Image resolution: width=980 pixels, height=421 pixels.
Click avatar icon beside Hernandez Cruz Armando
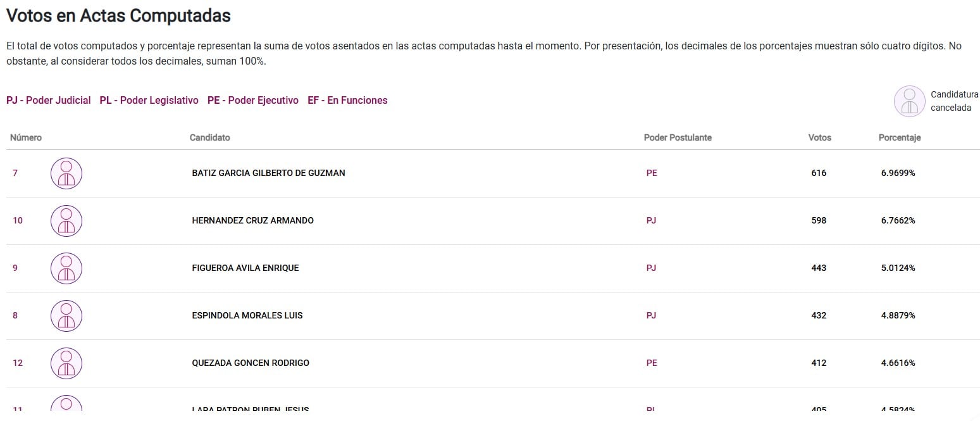(66, 221)
